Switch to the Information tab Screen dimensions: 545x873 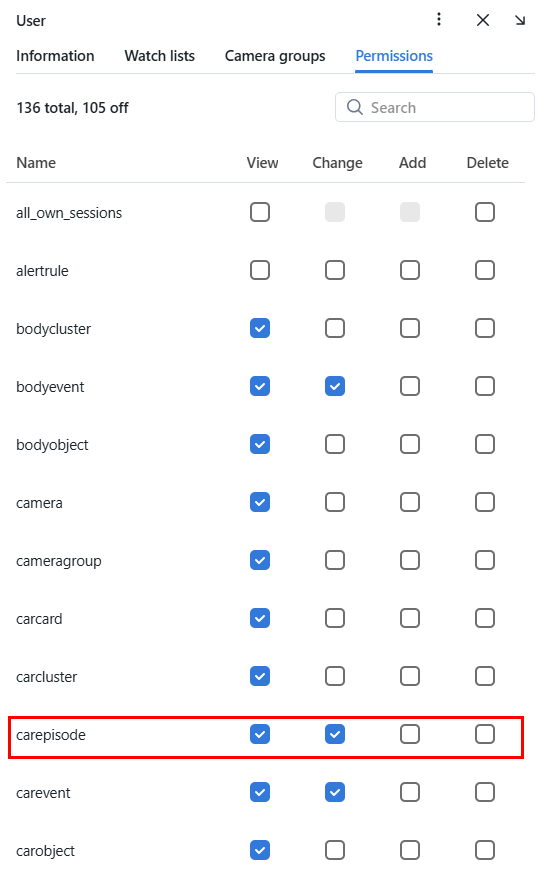coord(55,56)
